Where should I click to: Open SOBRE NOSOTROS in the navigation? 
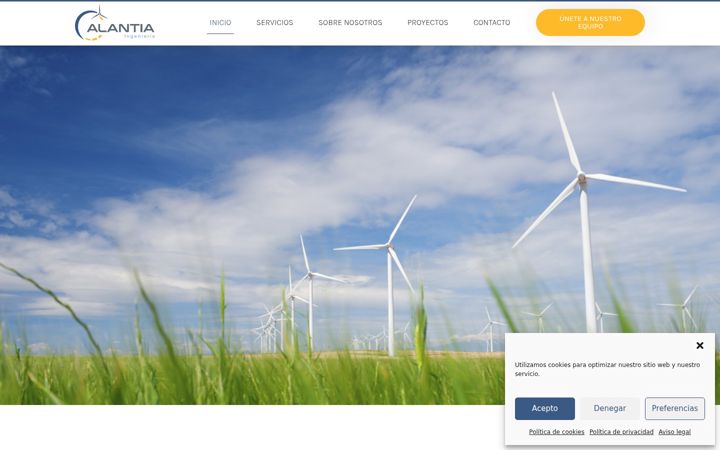coord(350,22)
